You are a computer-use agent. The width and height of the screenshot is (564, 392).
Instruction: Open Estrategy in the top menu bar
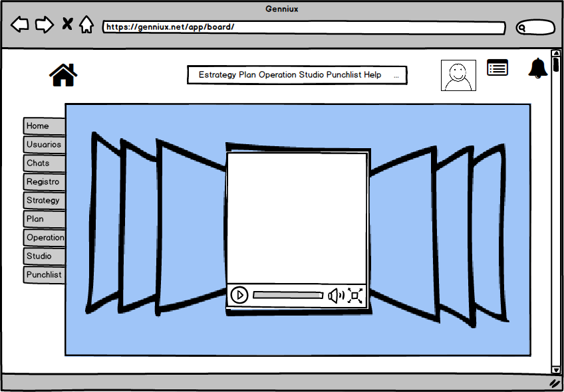[x=217, y=74]
